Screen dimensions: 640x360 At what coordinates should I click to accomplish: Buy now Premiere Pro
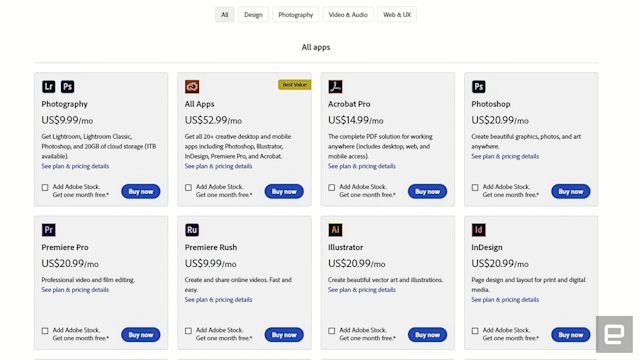click(x=141, y=335)
